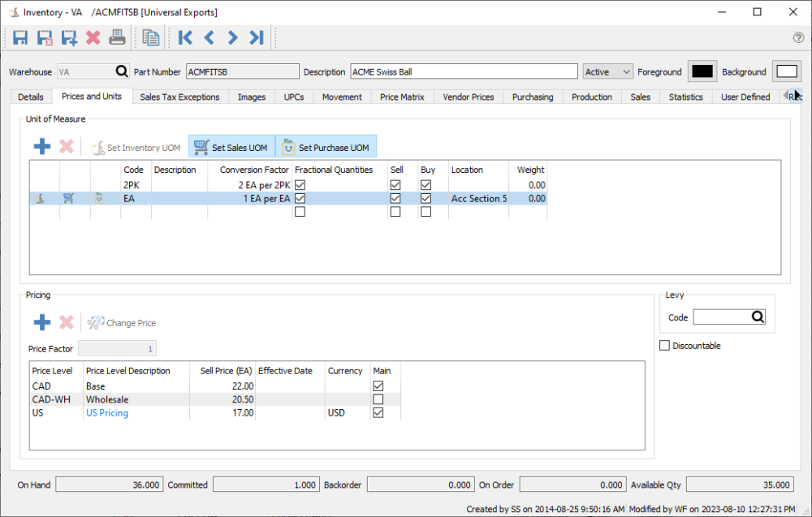Open the Details tab
The width and height of the screenshot is (812, 517).
(31, 97)
